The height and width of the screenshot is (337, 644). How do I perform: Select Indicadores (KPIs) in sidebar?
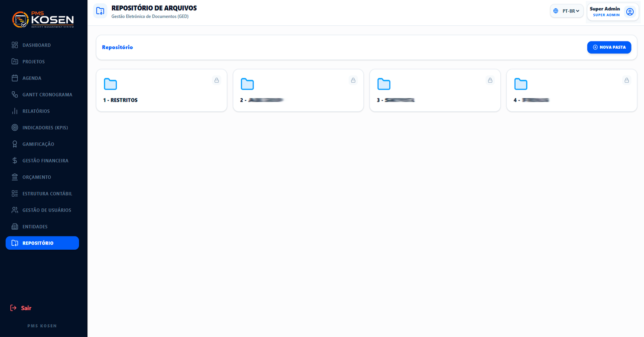tap(42, 127)
